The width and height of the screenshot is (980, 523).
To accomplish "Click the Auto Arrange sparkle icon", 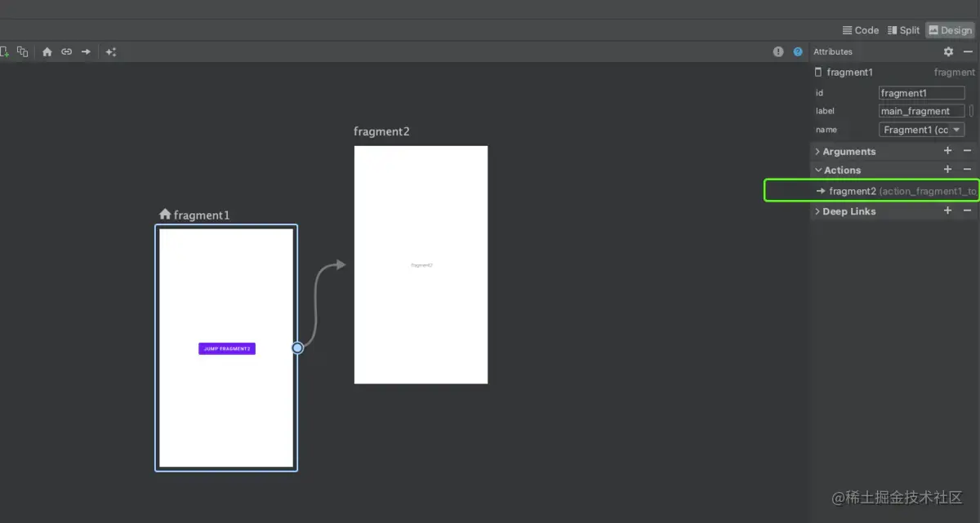I will (111, 51).
